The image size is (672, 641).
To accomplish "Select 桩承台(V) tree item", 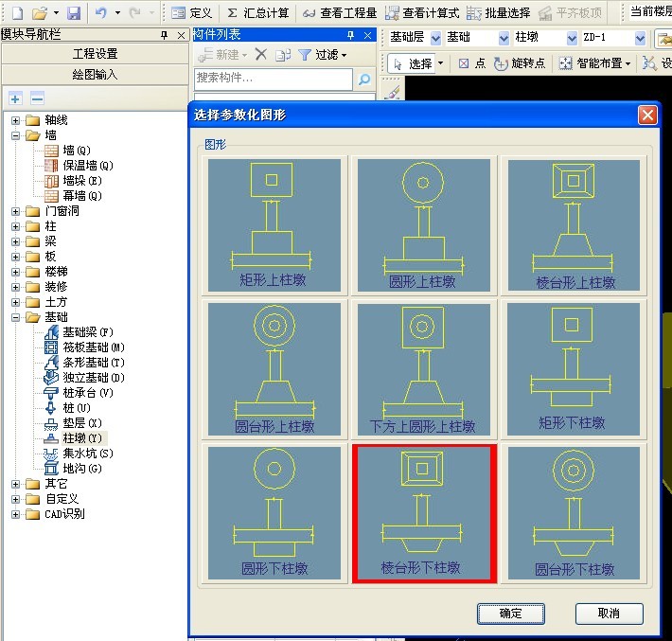I will point(79,393).
